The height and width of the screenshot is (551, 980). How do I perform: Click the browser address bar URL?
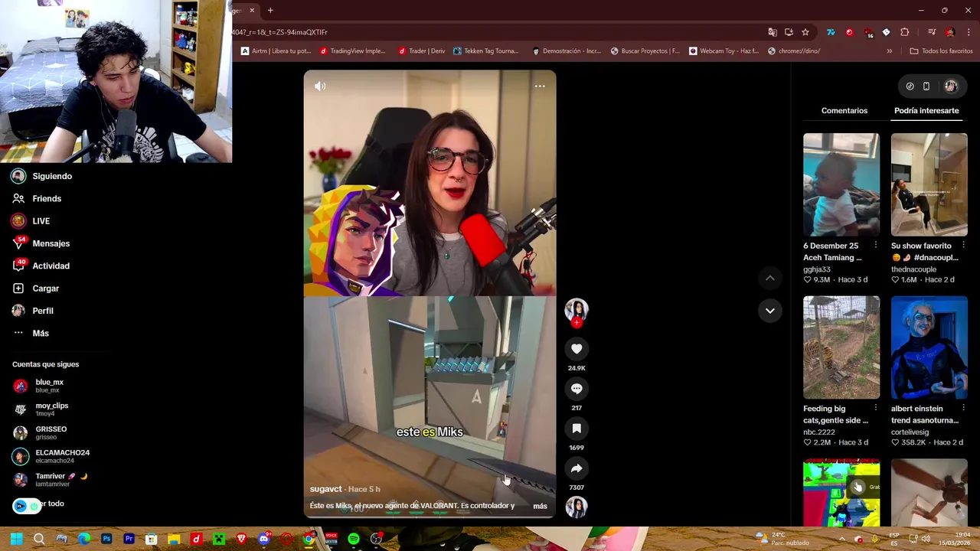click(279, 32)
